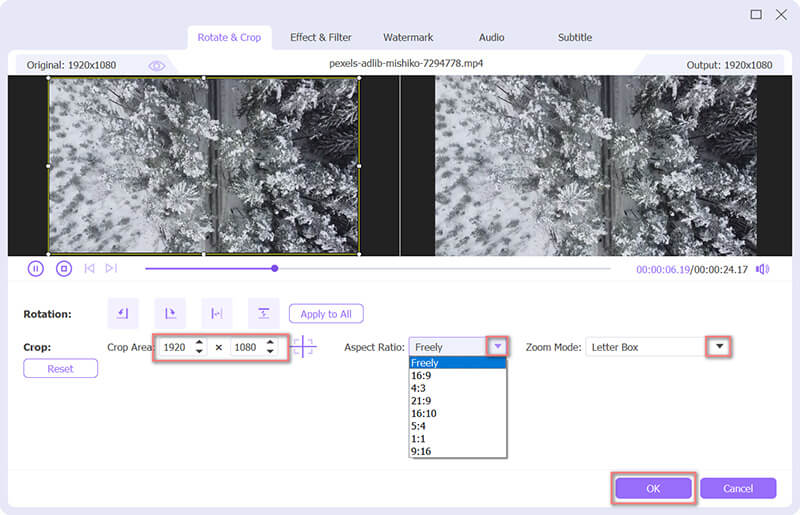The width and height of the screenshot is (800, 515).
Task: Choose 21:9 aspect ratio
Action: [458, 401]
